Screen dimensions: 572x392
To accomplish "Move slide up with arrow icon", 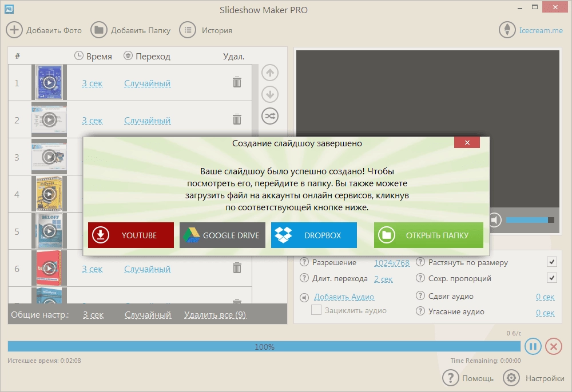I will (270, 73).
